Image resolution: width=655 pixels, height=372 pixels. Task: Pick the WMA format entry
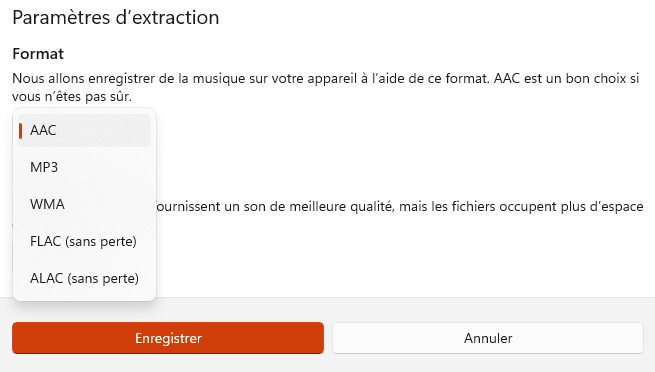[x=84, y=204]
